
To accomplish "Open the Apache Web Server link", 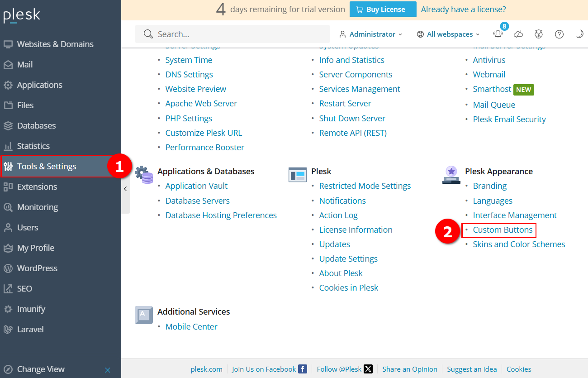I will point(201,103).
